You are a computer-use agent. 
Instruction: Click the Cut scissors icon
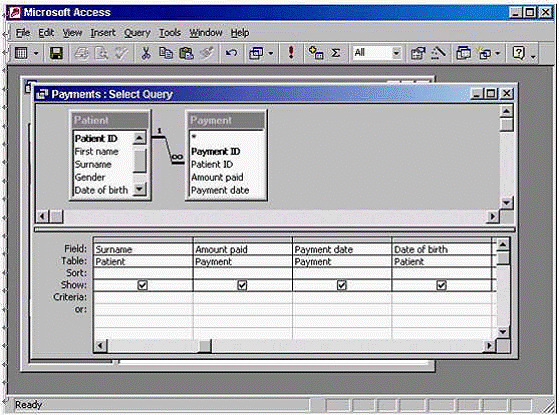point(145,53)
